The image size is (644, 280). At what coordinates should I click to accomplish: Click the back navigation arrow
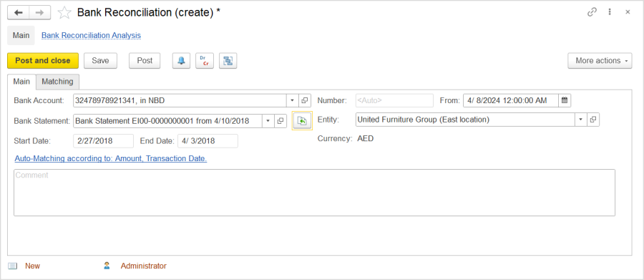click(x=18, y=13)
